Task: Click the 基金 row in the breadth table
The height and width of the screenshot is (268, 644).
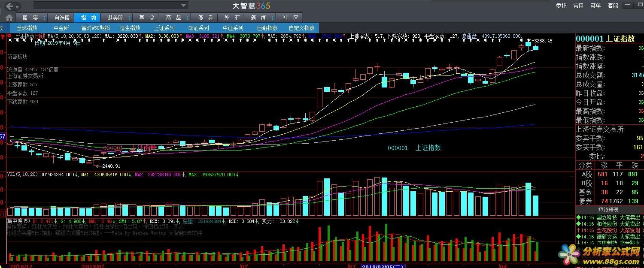Action: [x=610, y=193]
